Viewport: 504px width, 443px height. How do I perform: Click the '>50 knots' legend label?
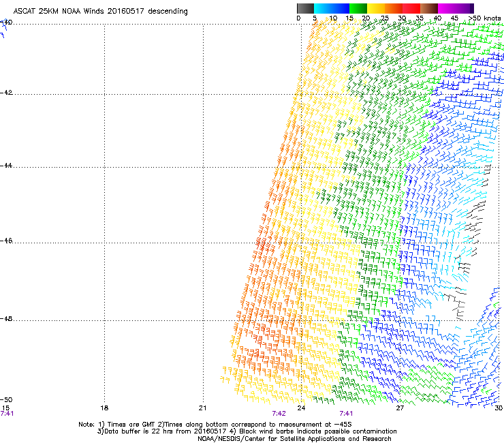(485, 18)
